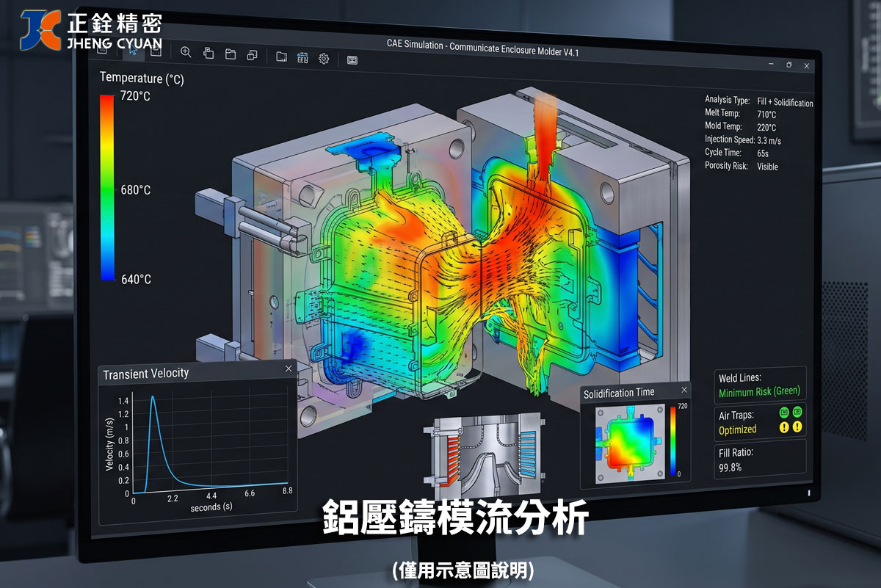
Task: Click the 'Temperature (°C)' legend heading
Action: pyautogui.click(x=142, y=78)
